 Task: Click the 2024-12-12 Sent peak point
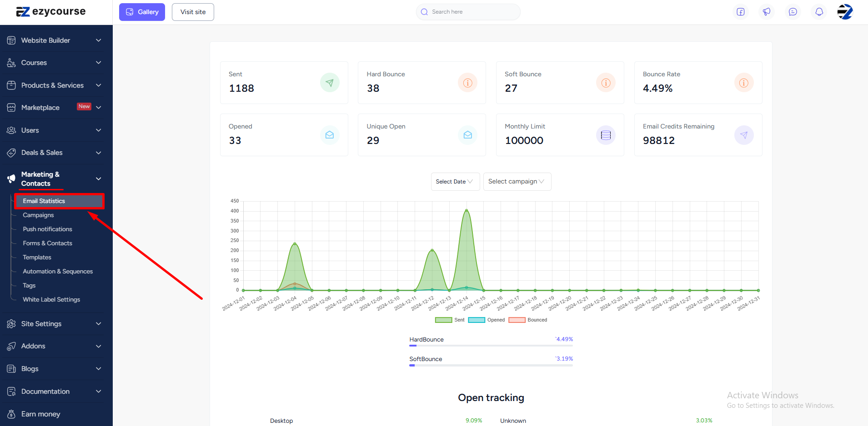432,250
